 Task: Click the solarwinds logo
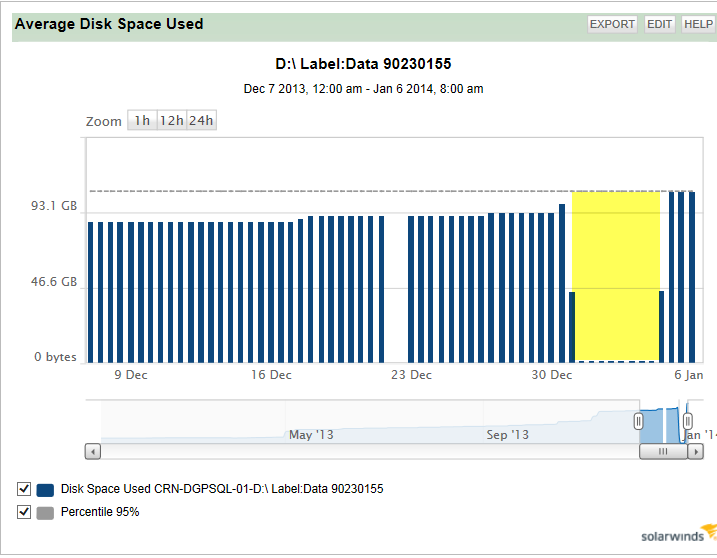tap(679, 535)
